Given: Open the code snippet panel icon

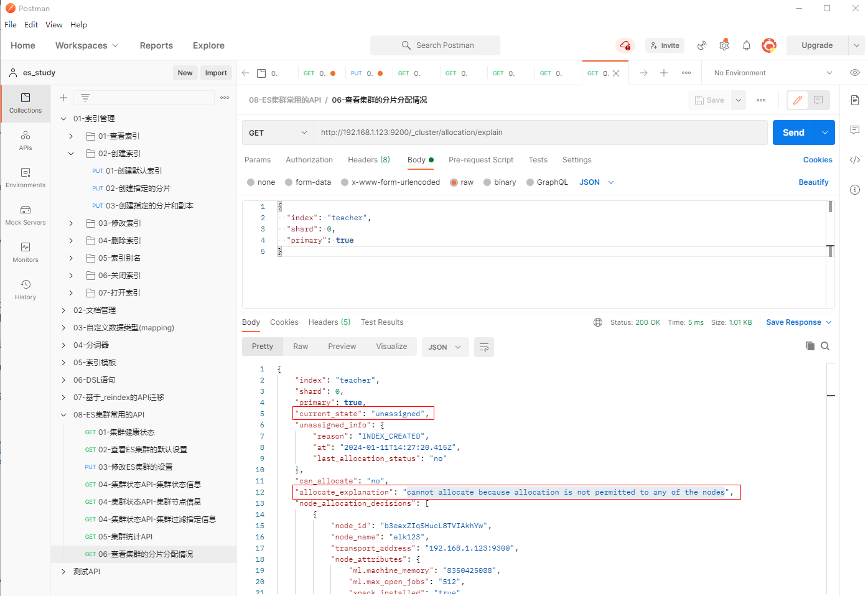Looking at the screenshot, I should 855,160.
